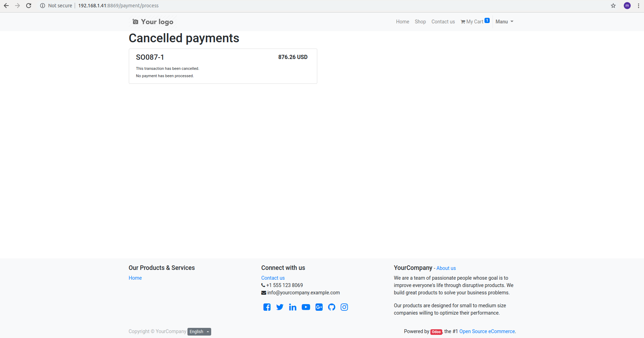The image size is (644, 338).
Task: Follow the Open Source eCommerce link
Action: point(487,331)
